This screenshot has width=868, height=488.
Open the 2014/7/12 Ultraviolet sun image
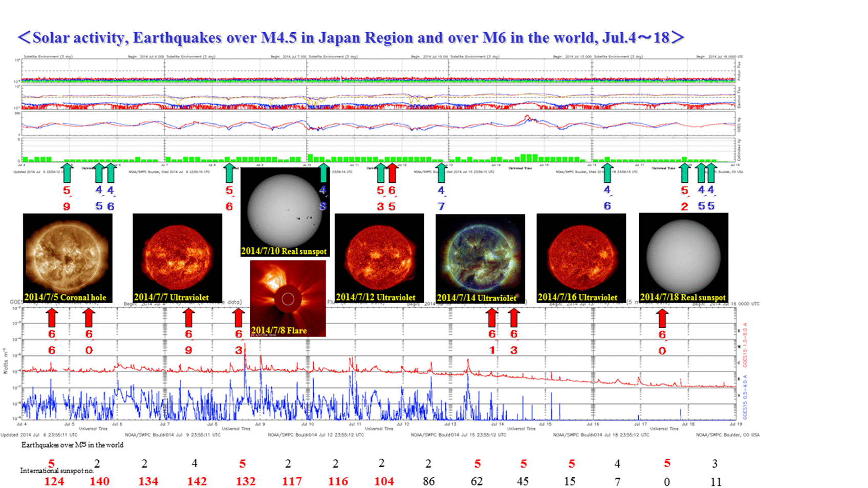tap(379, 258)
